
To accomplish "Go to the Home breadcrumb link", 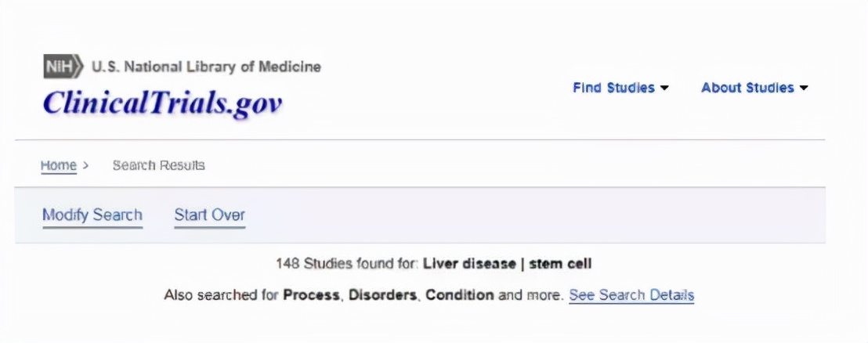I will 59,165.
